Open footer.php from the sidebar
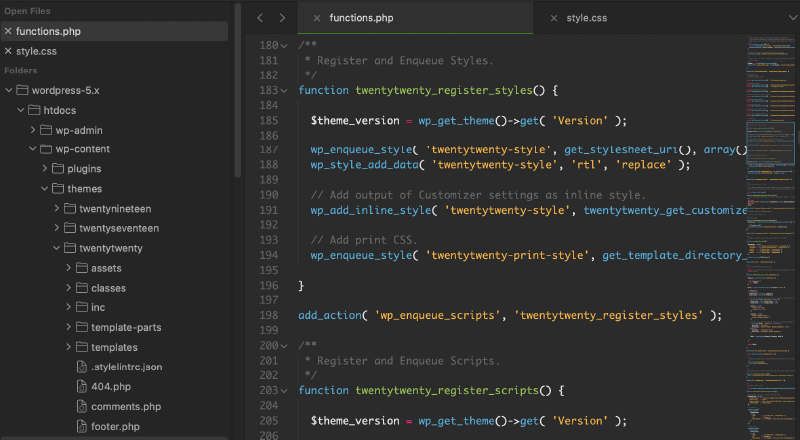800x440 pixels. pyautogui.click(x=115, y=427)
